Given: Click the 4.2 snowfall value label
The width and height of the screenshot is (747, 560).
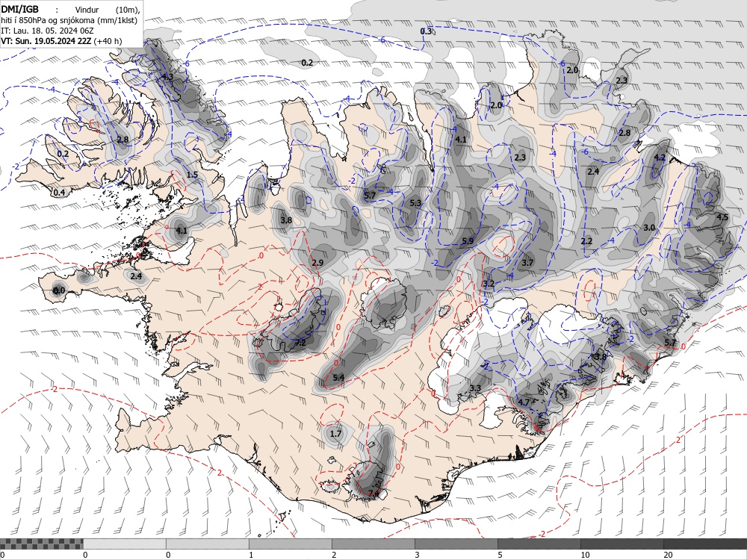Looking at the screenshot, I should pos(660,158).
